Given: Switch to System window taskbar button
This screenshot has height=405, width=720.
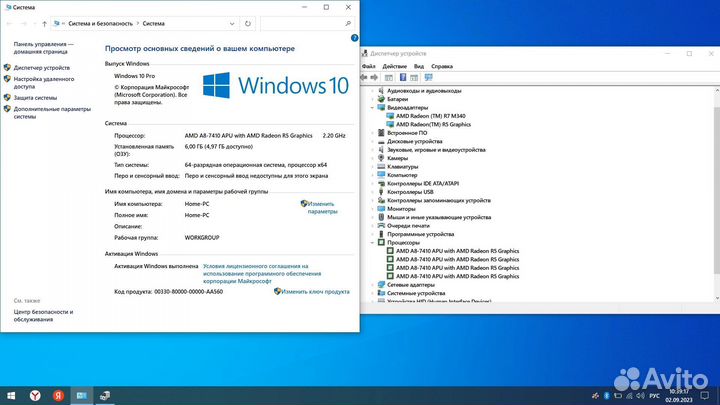Looking at the screenshot, I should [x=81, y=395].
